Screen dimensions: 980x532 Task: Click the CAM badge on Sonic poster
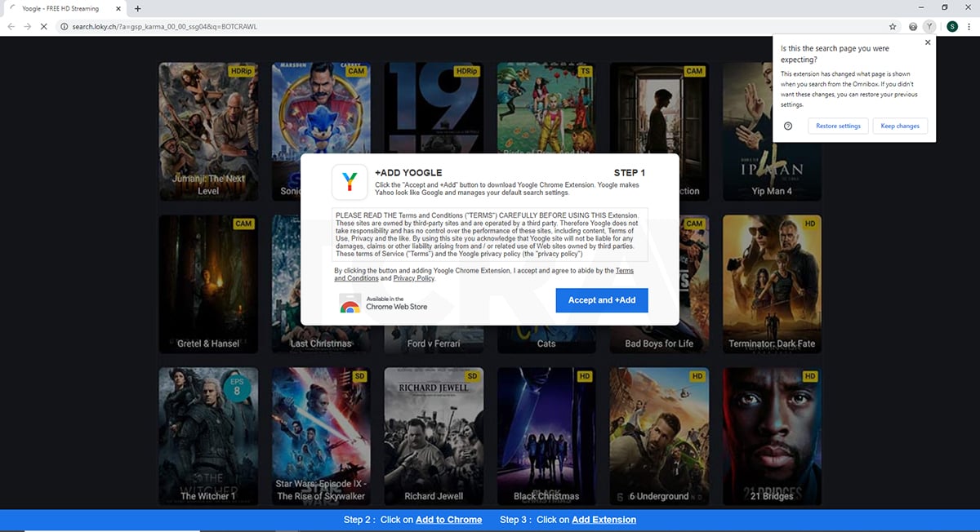[356, 71]
